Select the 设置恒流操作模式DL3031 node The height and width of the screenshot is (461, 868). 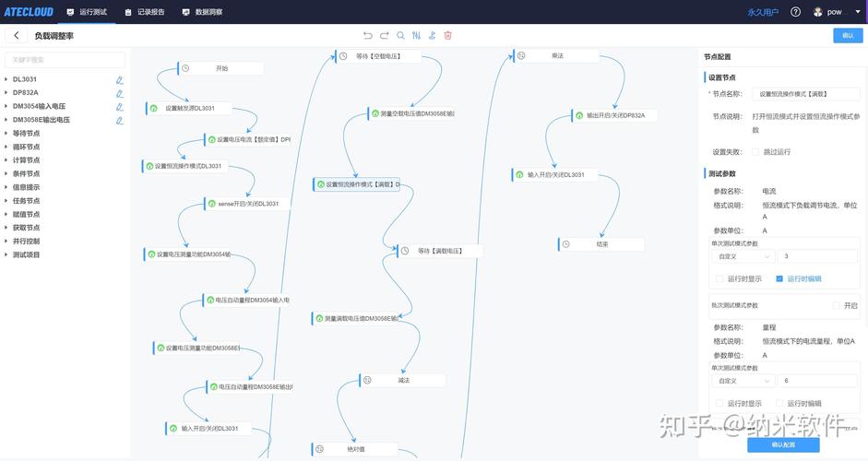(184, 166)
